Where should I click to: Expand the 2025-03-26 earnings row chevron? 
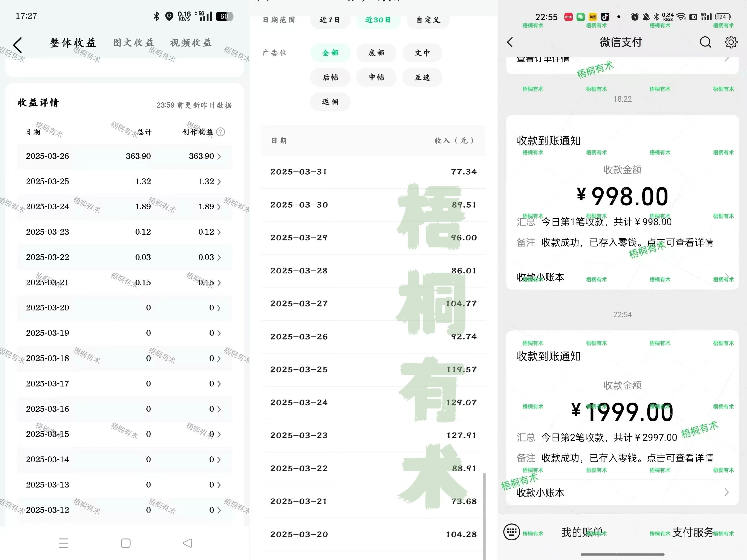(219, 156)
